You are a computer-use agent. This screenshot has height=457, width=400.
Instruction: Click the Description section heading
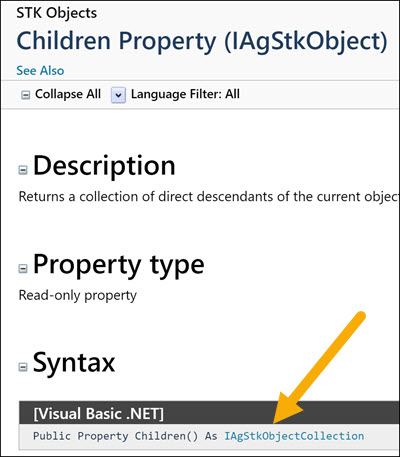click(x=104, y=166)
